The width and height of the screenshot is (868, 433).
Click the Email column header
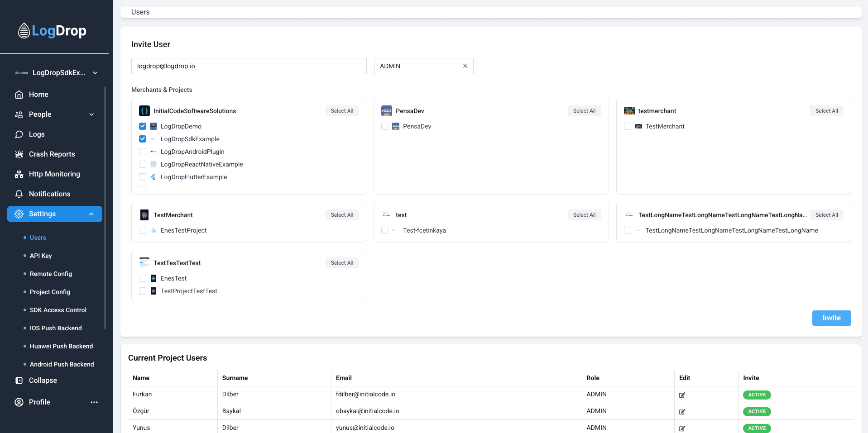344,378
